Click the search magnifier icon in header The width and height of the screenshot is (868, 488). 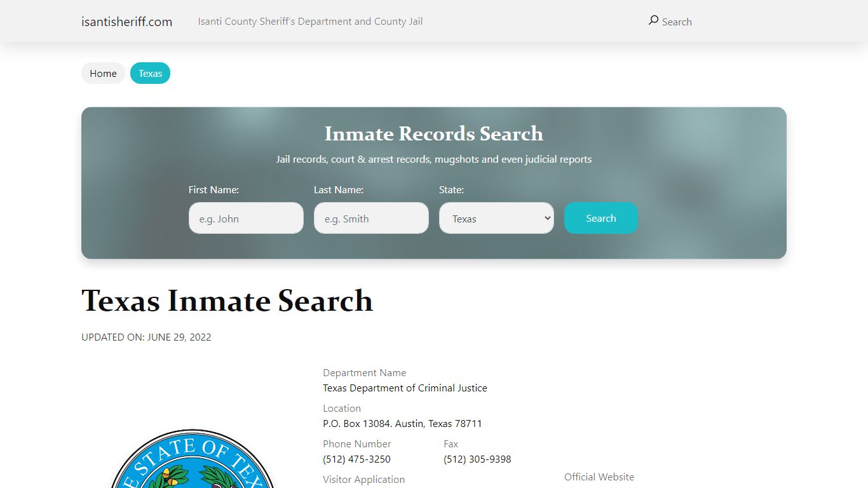tap(653, 20)
